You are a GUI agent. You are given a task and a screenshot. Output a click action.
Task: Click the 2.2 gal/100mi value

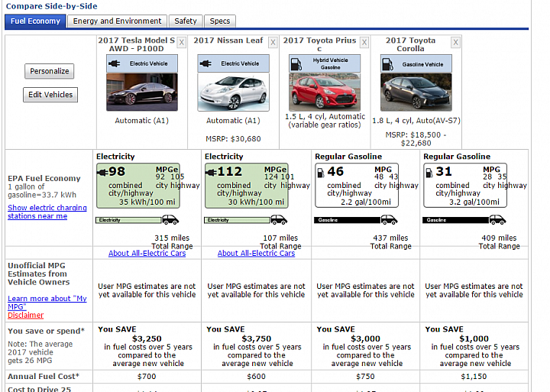click(x=365, y=202)
